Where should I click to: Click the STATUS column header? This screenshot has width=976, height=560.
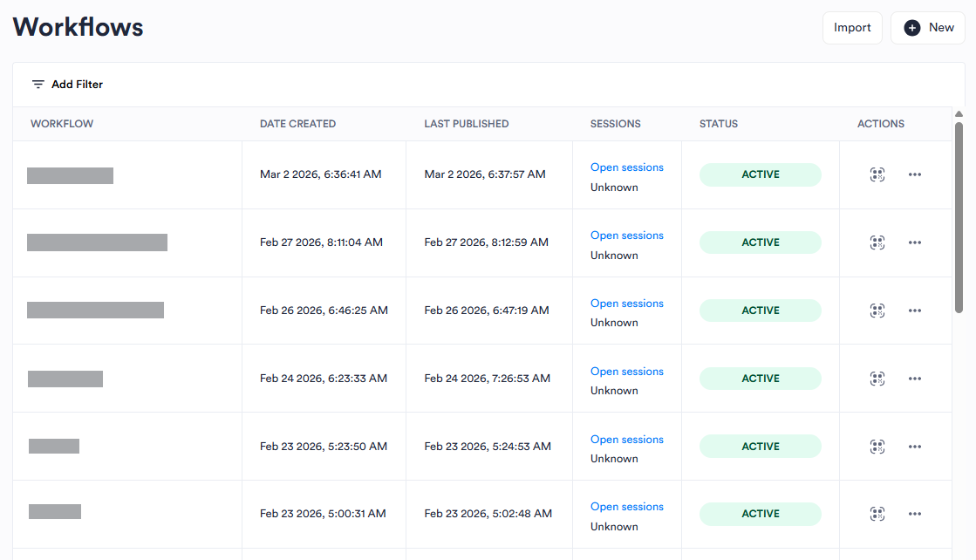[719, 124]
